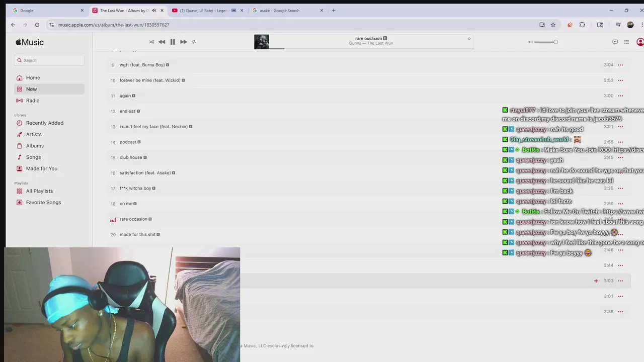This screenshot has width=644, height=362.
Task: Close the Google browser tab
Action: (x=82, y=11)
